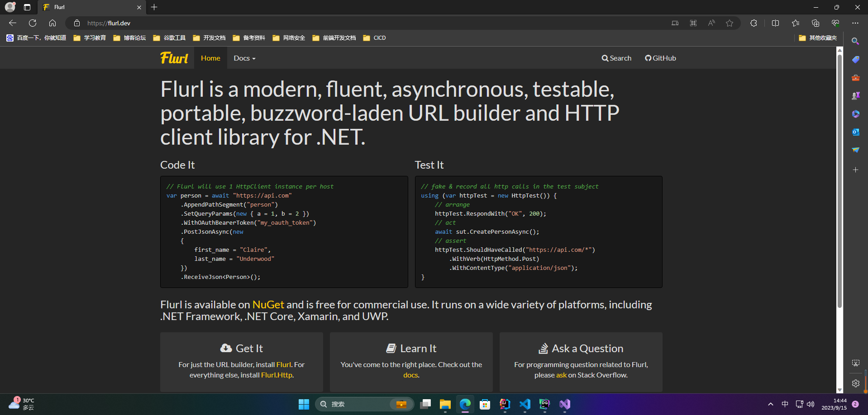This screenshot has width=868, height=415.
Task: Open 百度一下 bookmark
Action: tap(36, 38)
